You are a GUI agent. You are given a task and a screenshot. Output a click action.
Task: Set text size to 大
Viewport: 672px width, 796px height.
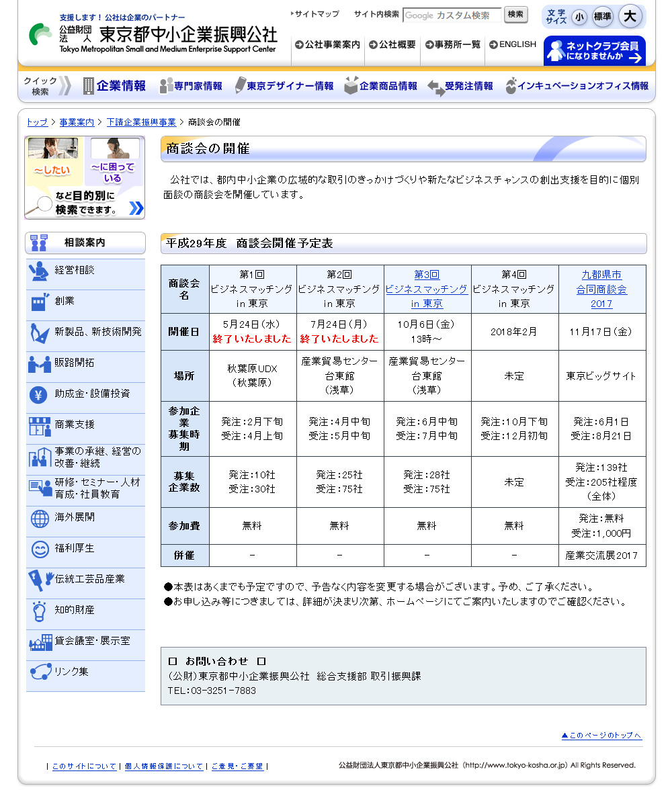(630, 16)
